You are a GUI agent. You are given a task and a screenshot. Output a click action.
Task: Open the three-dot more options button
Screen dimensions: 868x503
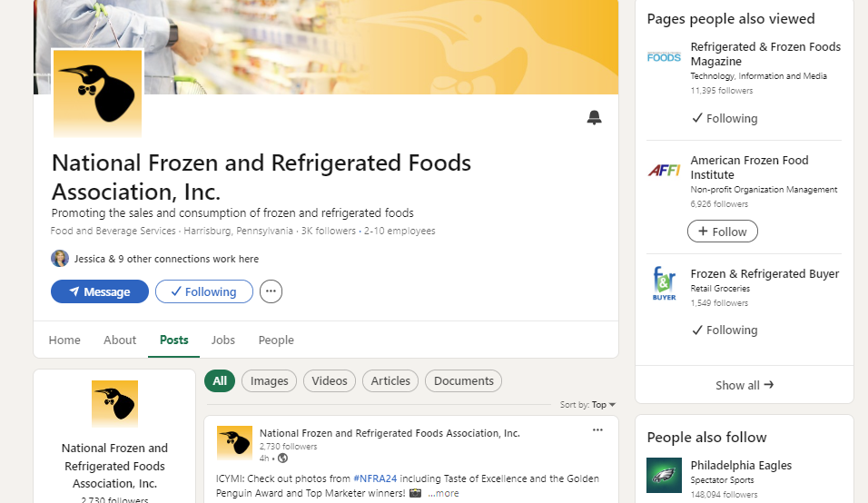[x=271, y=291]
